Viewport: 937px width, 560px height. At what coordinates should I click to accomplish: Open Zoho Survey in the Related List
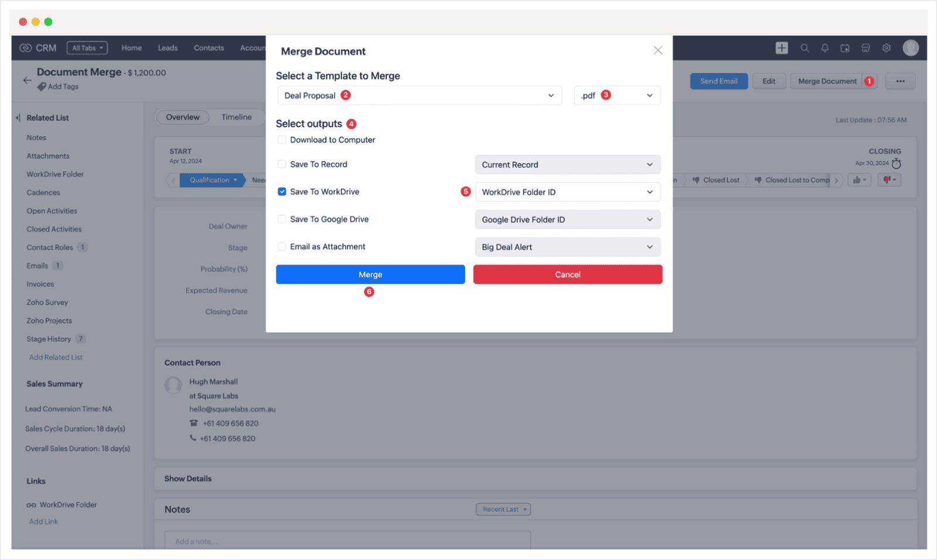(x=47, y=303)
